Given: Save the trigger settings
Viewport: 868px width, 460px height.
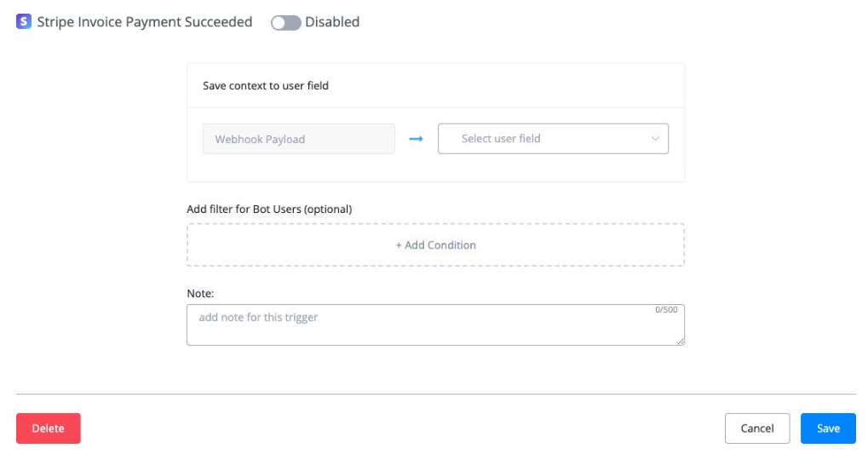Looking at the screenshot, I should pos(828,428).
